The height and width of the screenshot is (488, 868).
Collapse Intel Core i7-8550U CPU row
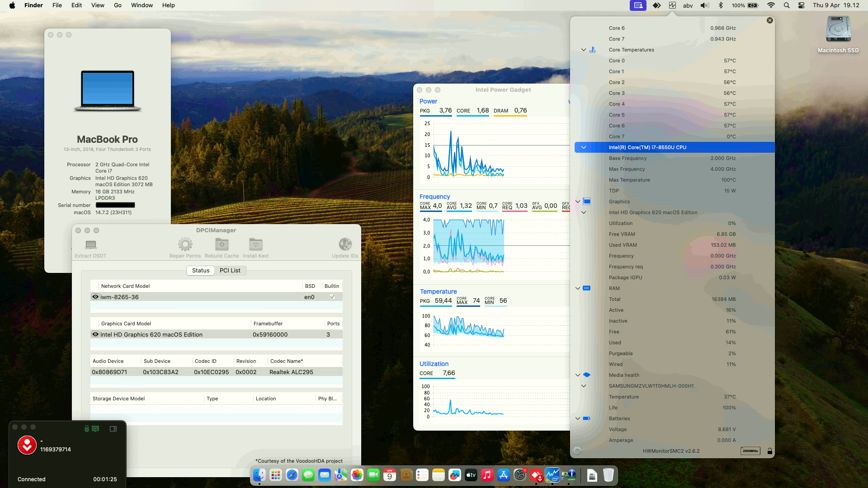pyautogui.click(x=584, y=147)
